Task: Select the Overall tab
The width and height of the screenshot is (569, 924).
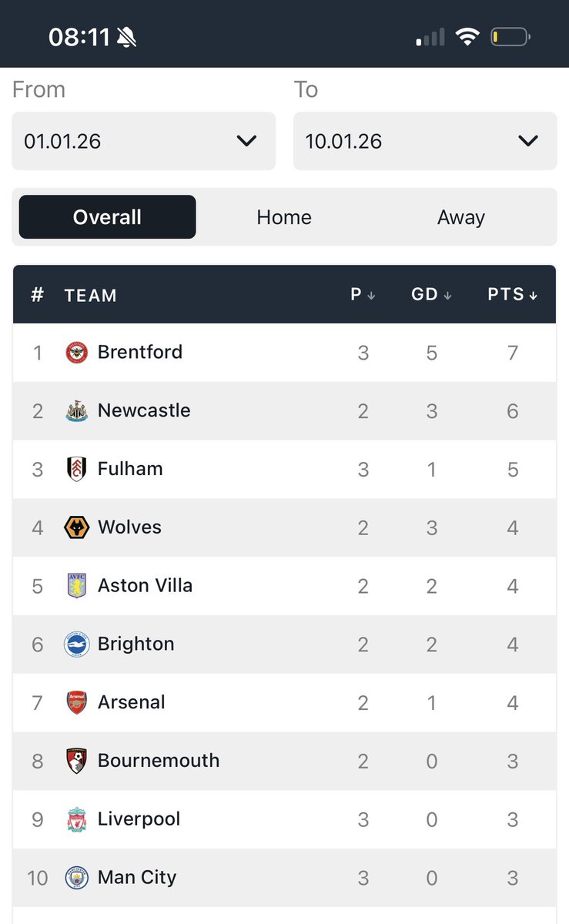Action: (107, 217)
